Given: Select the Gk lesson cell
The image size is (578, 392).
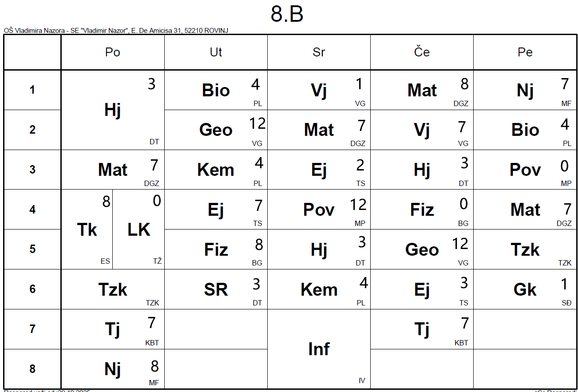Looking at the screenshot, I should point(525,289).
